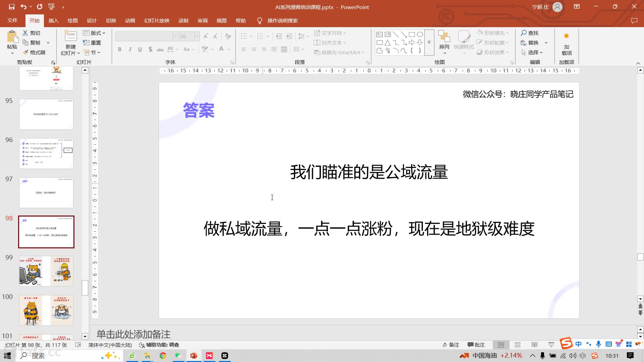Click the Find (查找) icon
The height and width of the screenshot is (362, 644).
click(x=529, y=33)
